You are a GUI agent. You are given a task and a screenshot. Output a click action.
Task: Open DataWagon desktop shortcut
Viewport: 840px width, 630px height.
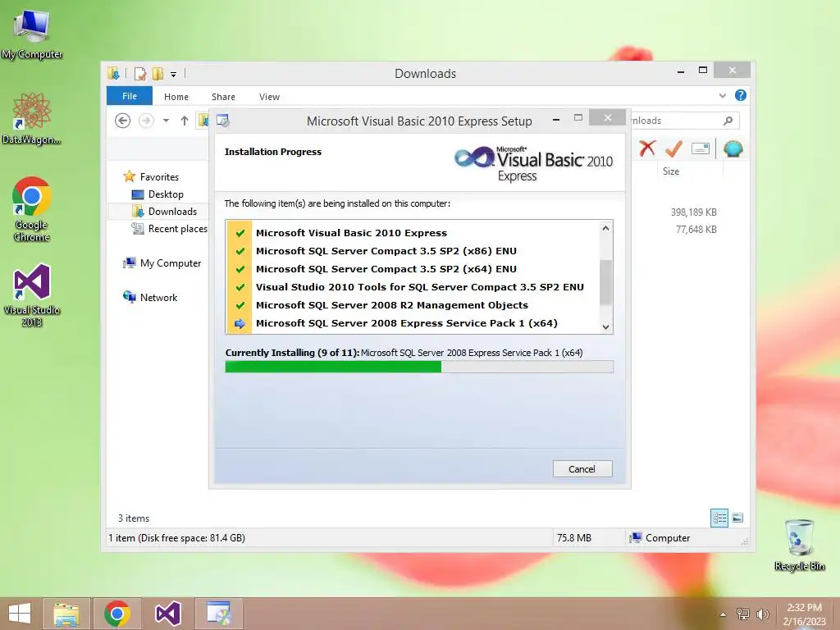pos(32,118)
